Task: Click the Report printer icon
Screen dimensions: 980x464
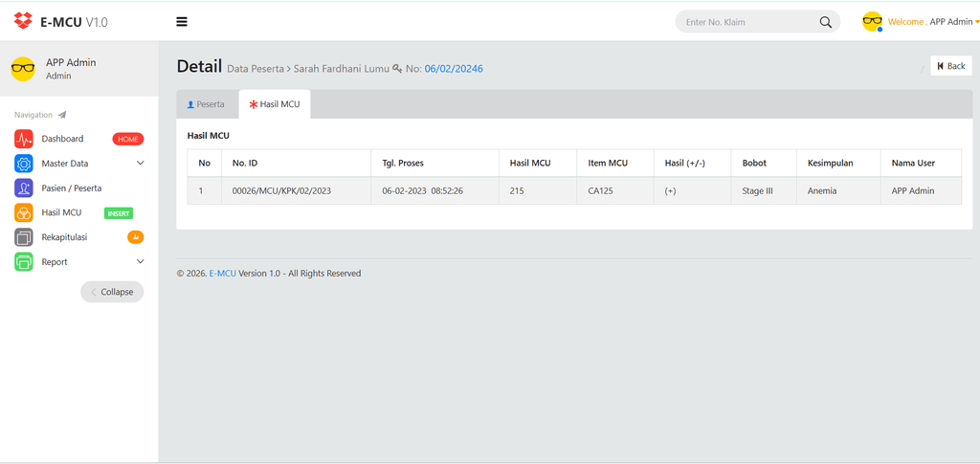Action: coord(24,262)
